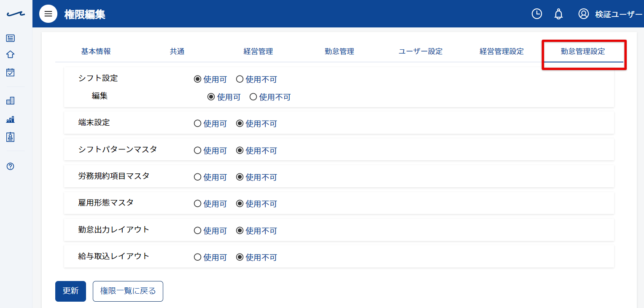Set 雇用形態マスタ to 使用不可
Screen dimensions: 644x308
point(240,204)
